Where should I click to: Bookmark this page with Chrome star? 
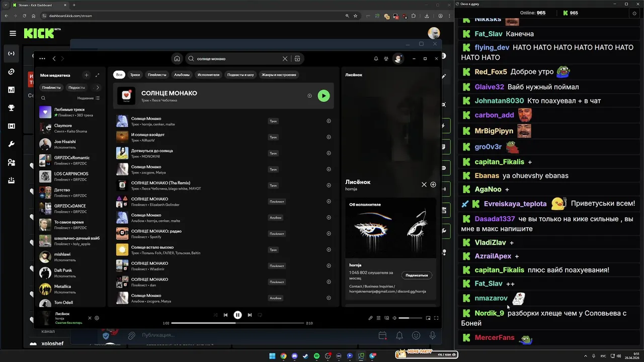(355, 16)
